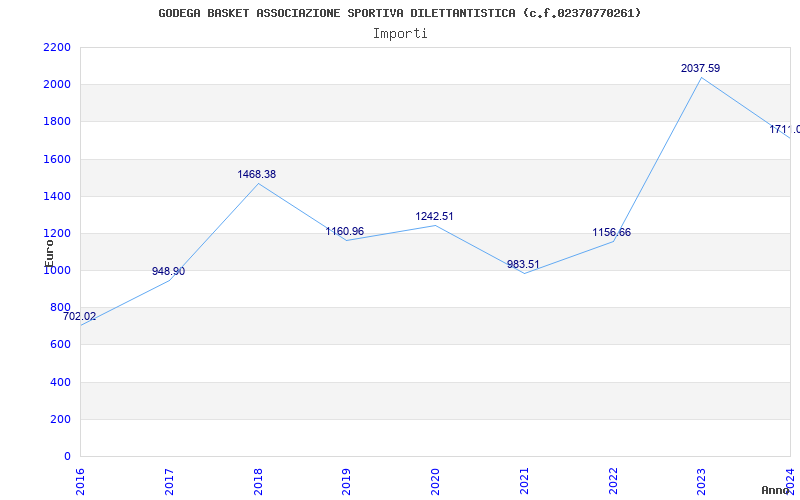Select the Euro axis title
Image resolution: width=800 pixels, height=500 pixels.
(49, 254)
